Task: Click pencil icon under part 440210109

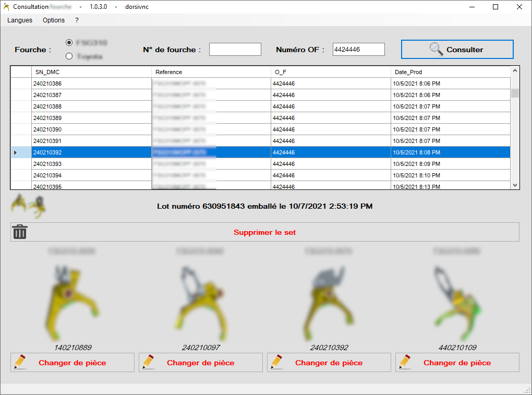Action: click(405, 362)
